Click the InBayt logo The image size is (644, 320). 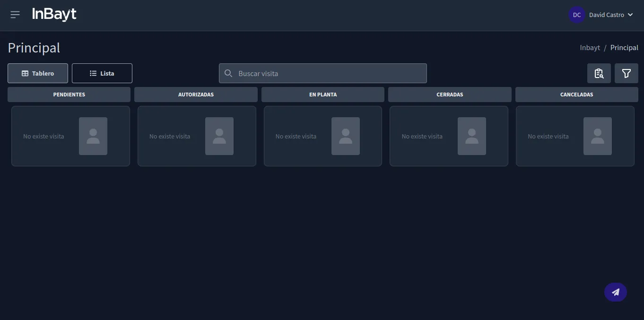click(x=54, y=14)
